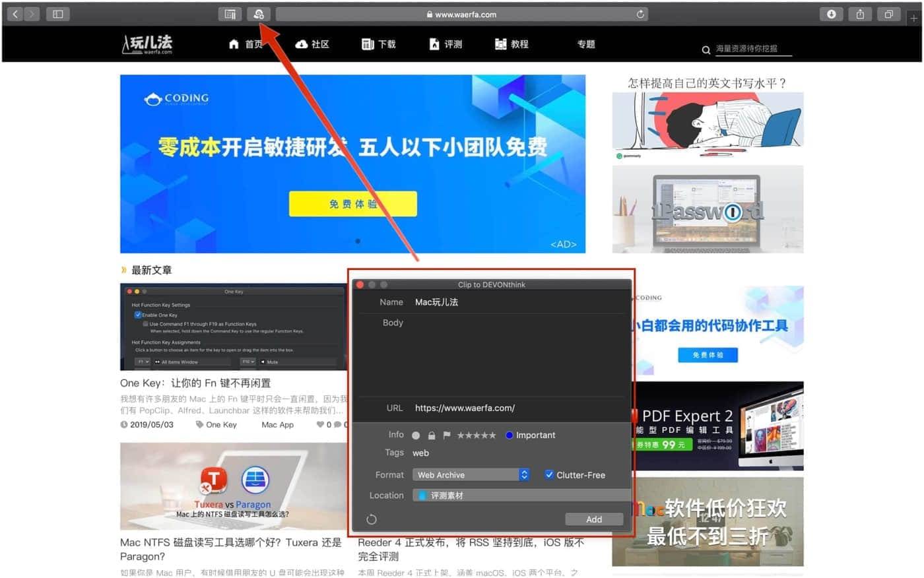The image size is (924, 578).
Task: Show the Safari sidebar
Action: click(57, 14)
